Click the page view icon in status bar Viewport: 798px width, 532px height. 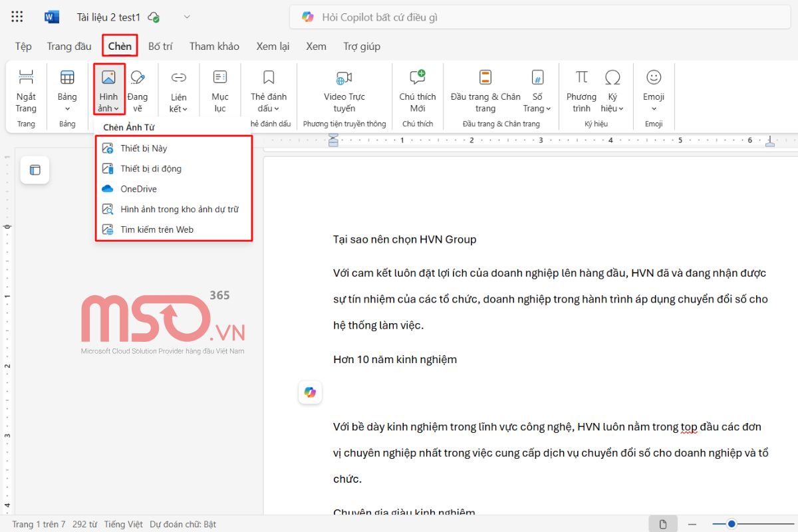[663, 524]
